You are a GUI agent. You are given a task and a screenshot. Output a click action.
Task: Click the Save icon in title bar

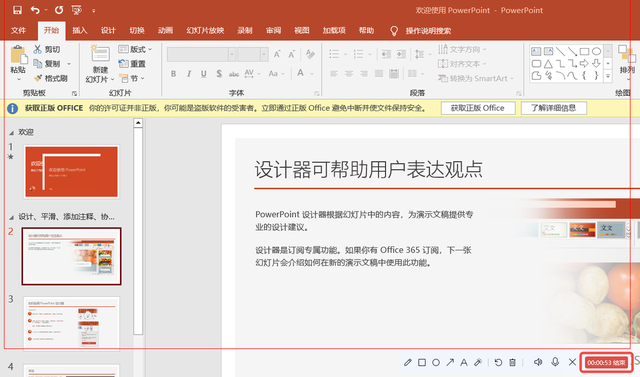(x=17, y=10)
